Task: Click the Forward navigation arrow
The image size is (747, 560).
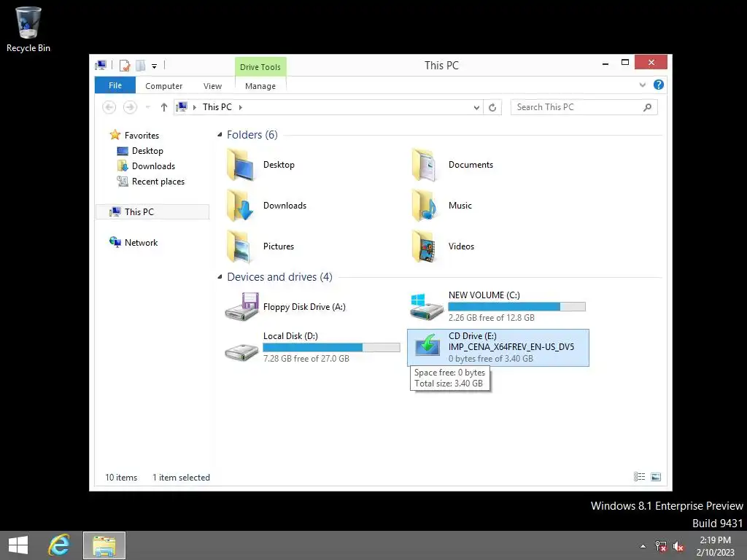Action: point(130,107)
